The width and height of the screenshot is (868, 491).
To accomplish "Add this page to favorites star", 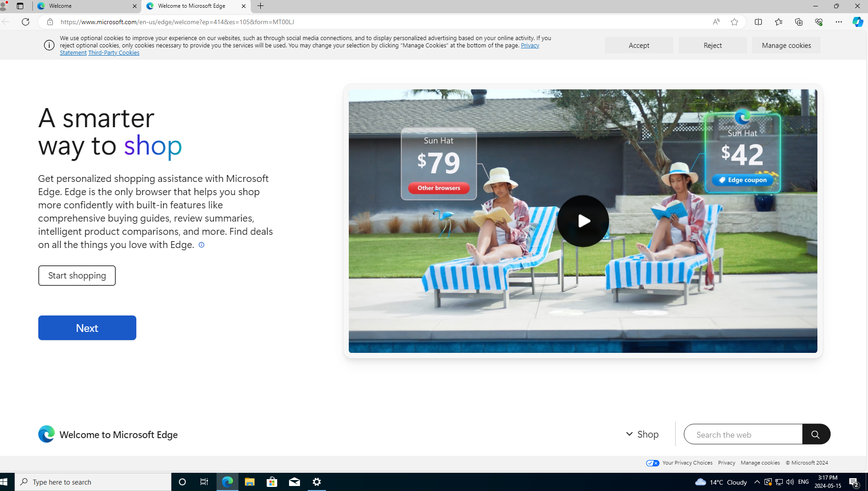I will pyautogui.click(x=734, y=22).
